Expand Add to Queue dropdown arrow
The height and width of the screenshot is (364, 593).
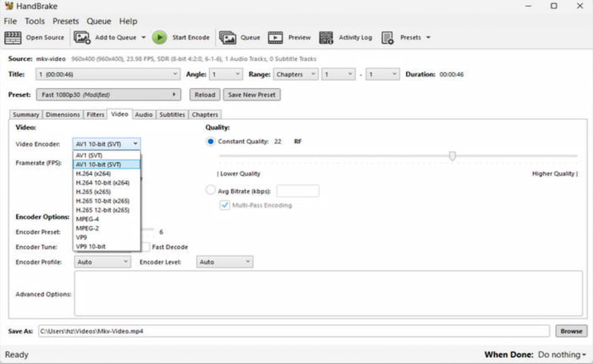click(x=143, y=38)
